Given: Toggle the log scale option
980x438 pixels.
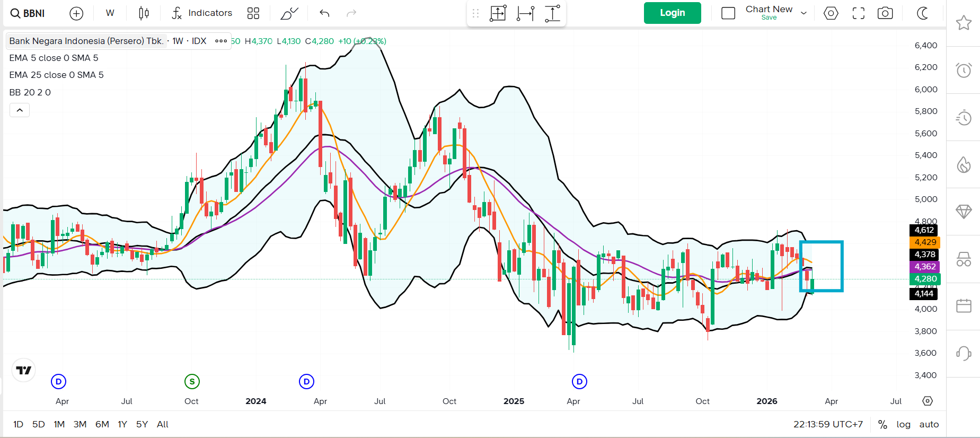Looking at the screenshot, I should [903, 424].
